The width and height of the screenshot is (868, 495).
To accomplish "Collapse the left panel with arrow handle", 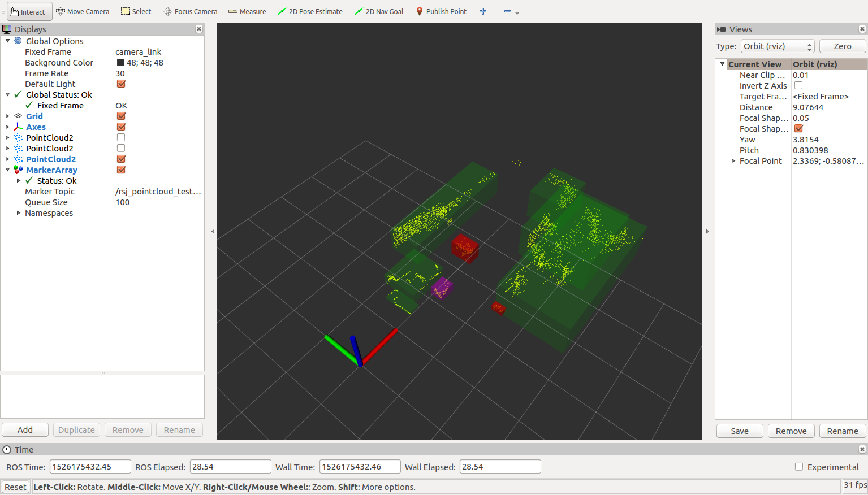I will pos(213,231).
